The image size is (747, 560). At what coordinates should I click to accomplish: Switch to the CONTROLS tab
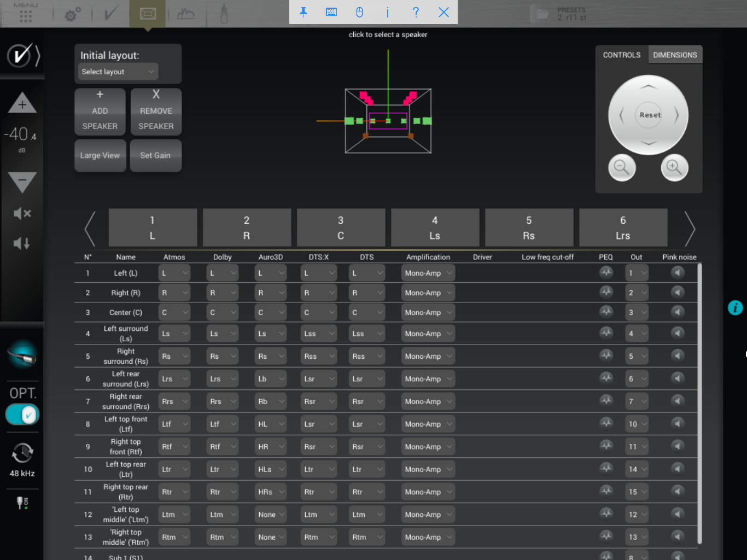[x=621, y=55]
